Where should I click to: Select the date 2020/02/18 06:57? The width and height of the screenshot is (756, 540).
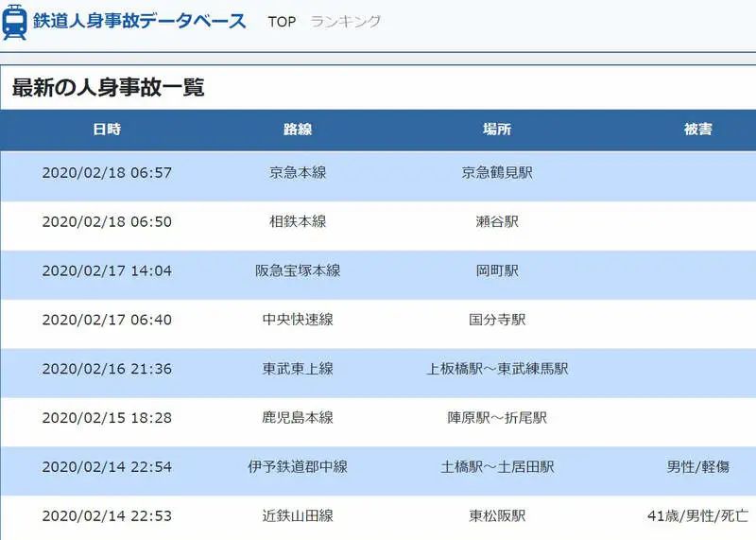click(x=107, y=173)
